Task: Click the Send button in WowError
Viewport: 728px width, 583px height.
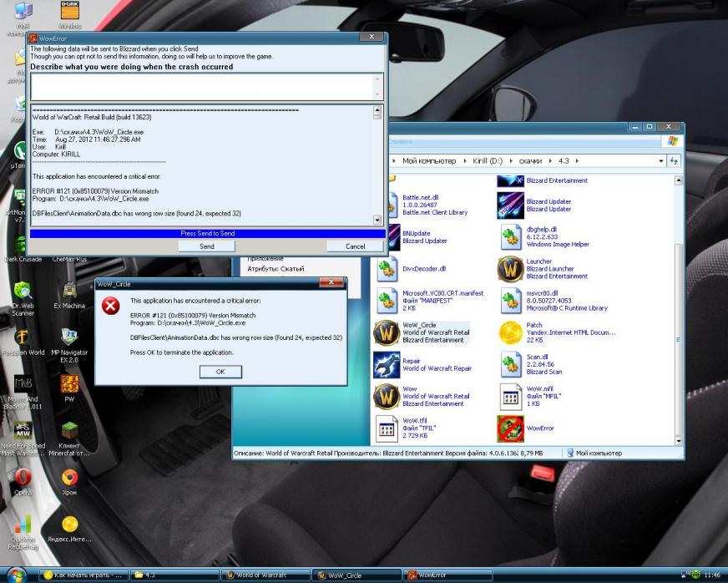Action: pos(206,246)
